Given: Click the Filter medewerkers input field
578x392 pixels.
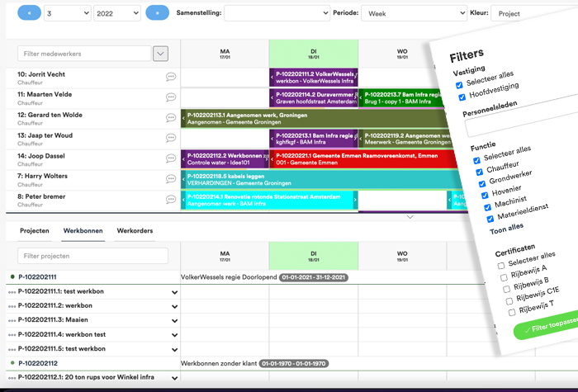Looking at the screenshot, I should (x=83, y=54).
